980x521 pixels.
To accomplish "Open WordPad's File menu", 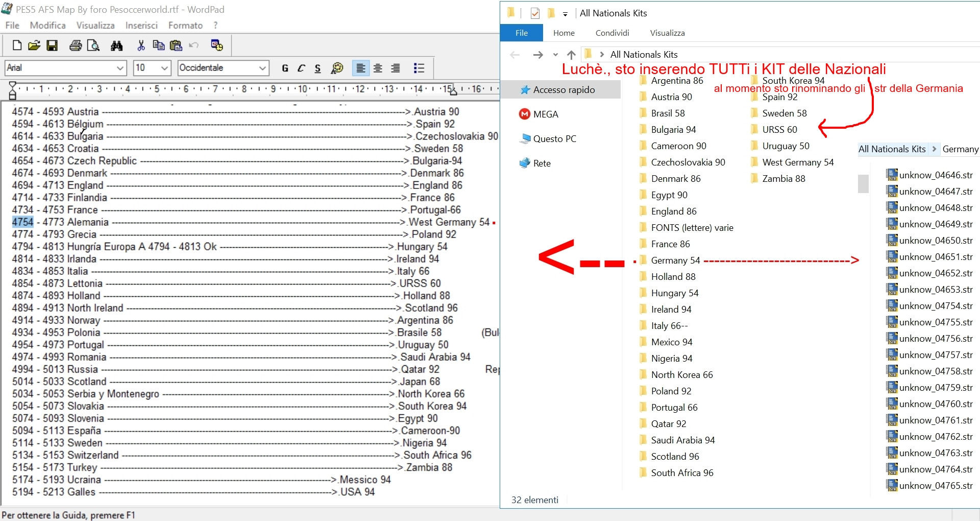I will [x=12, y=25].
